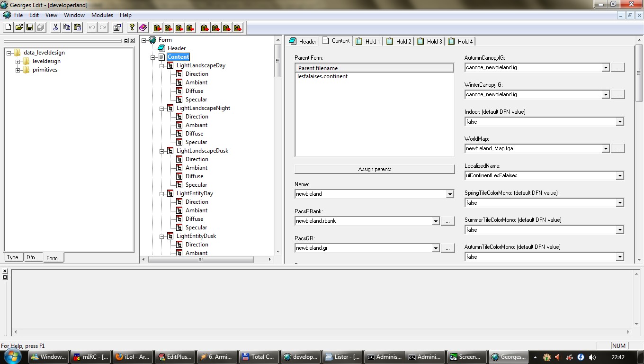This screenshot has height=364, width=644.
Task: Open the Indoor value dropdown
Action: (x=619, y=122)
